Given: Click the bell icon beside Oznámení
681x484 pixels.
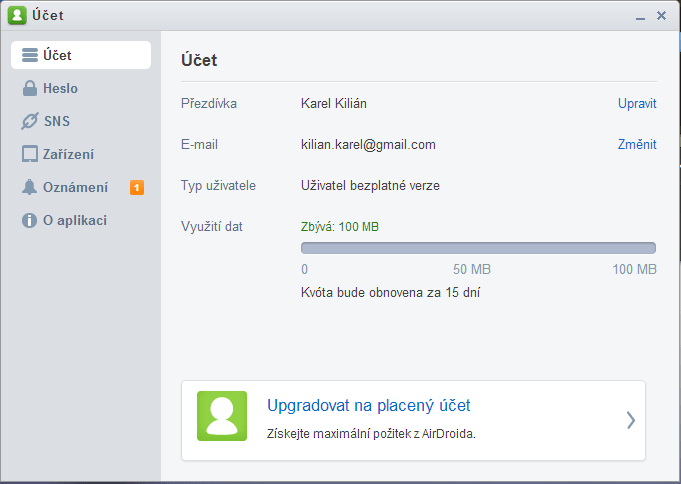Looking at the screenshot, I should pyautogui.click(x=30, y=187).
